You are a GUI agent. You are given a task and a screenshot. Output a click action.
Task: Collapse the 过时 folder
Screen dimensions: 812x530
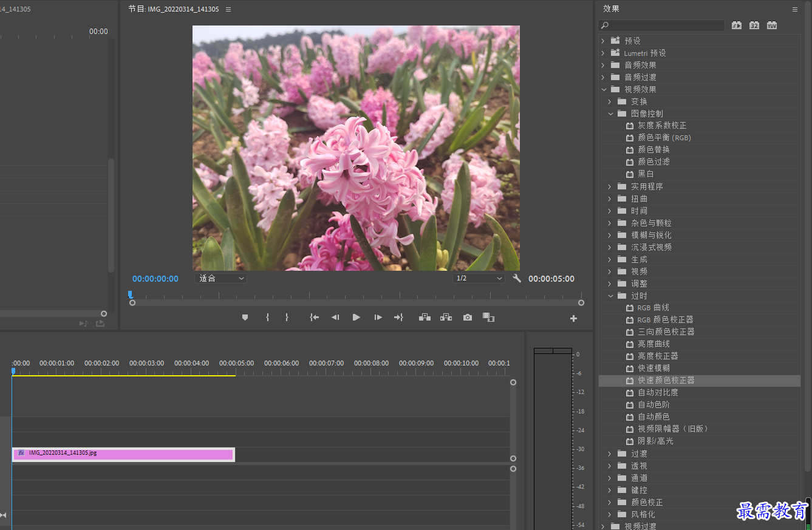(610, 296)
